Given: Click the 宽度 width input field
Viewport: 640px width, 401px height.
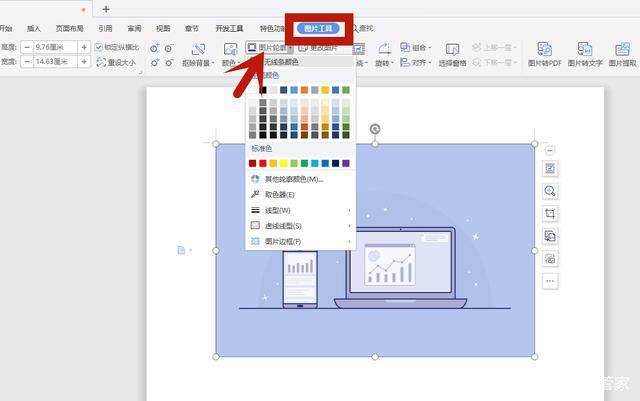Looking at the screenshot, I should coord(55,62).
